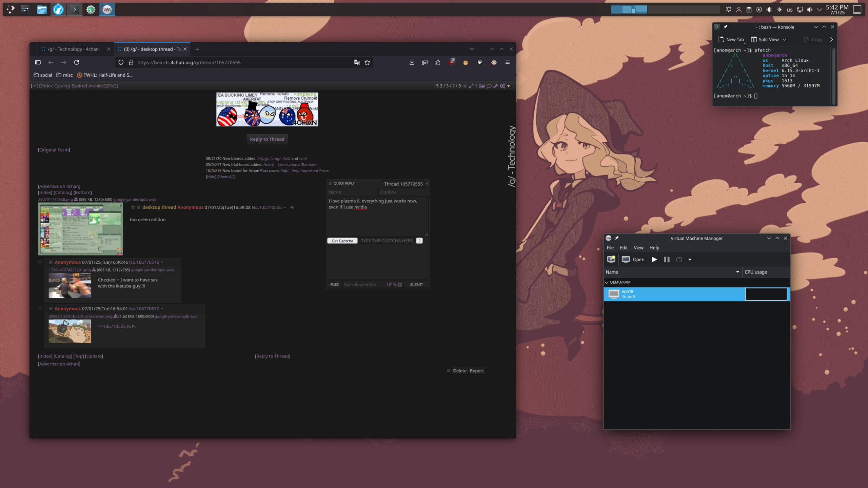Click SUBMIT in the Quick Reply form
Screen dimensions: 868x488
(x=416, y=285)
